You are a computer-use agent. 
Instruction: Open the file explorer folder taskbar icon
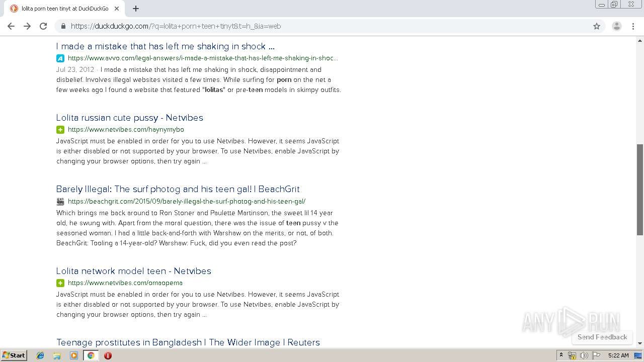click(x=57, y=355)
